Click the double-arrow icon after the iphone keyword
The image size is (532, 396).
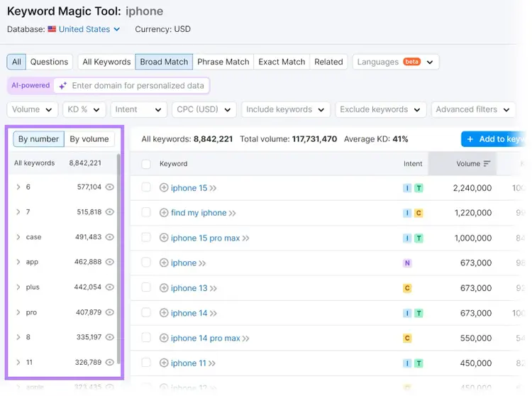tap(202, 263)
